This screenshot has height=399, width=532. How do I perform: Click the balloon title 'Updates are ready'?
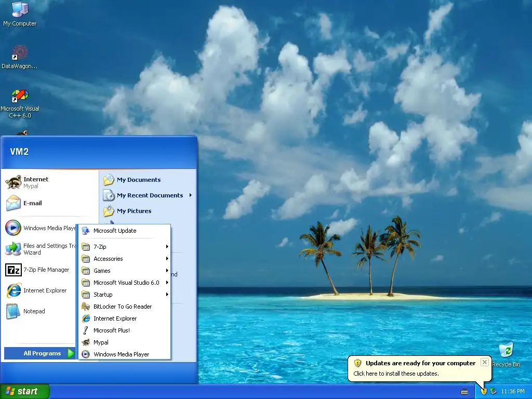(420, 363)
